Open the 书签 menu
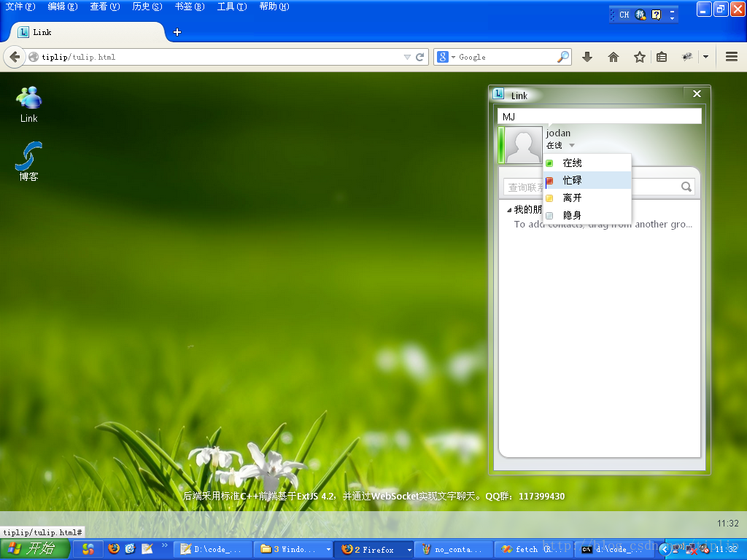This screenshot has height=560, width=747. tap(190, 7)
